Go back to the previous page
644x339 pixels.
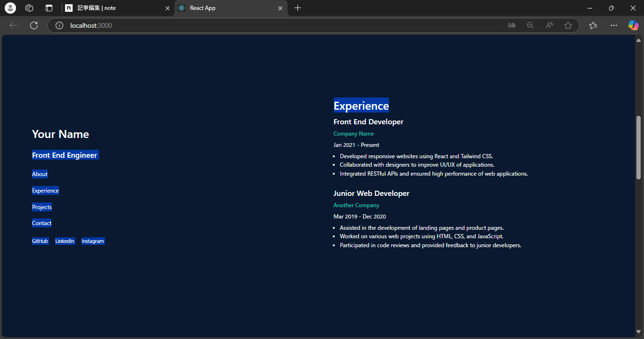13,25
